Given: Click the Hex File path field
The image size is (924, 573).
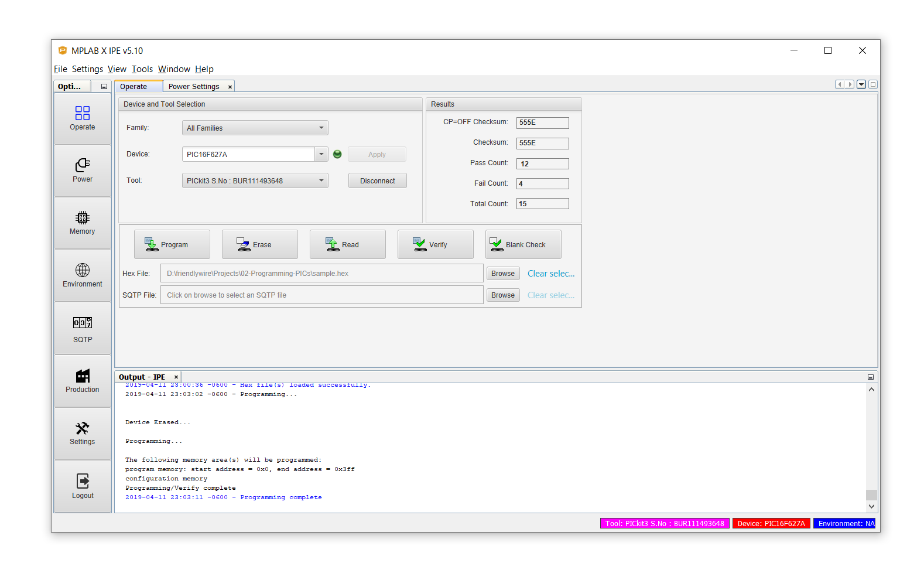Looking at the screenshot, I should (321, 274).
